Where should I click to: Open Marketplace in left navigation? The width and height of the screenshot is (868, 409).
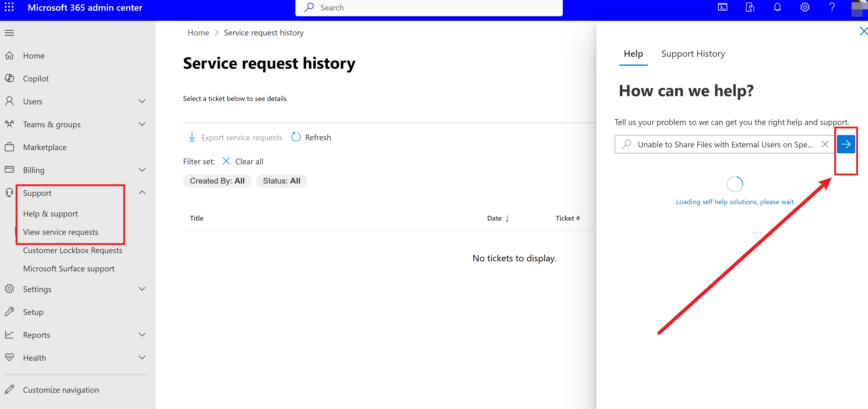click(45, 147)
